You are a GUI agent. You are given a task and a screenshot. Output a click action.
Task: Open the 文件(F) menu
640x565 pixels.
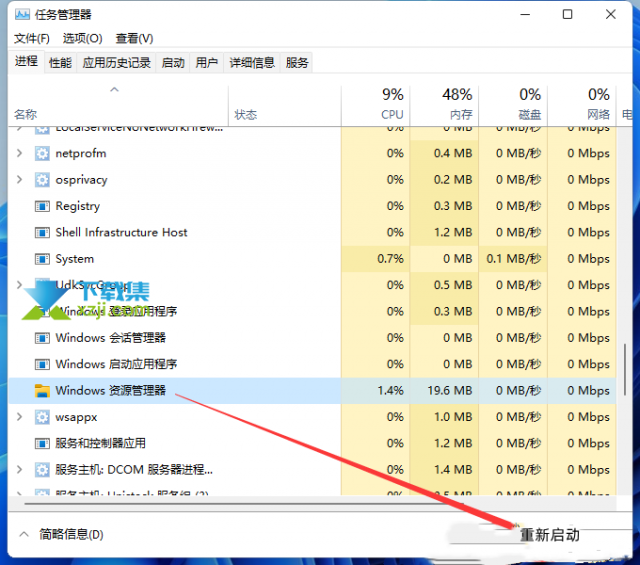point(32,38)
